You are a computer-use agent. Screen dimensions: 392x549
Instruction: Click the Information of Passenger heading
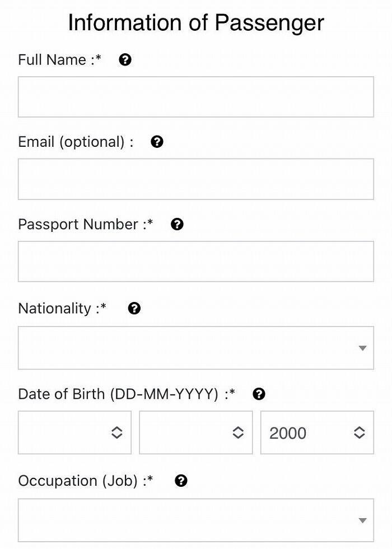click(x=196, y=23)
